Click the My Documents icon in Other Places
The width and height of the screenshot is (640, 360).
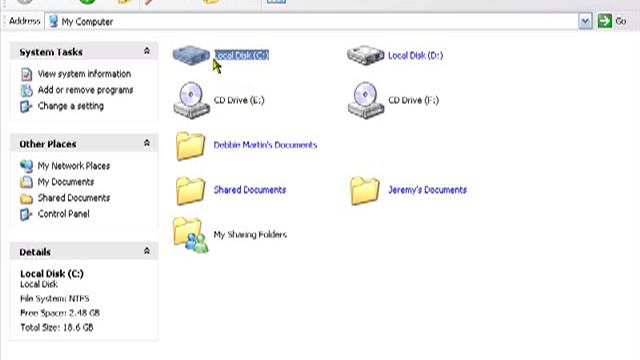coord(26,182)
